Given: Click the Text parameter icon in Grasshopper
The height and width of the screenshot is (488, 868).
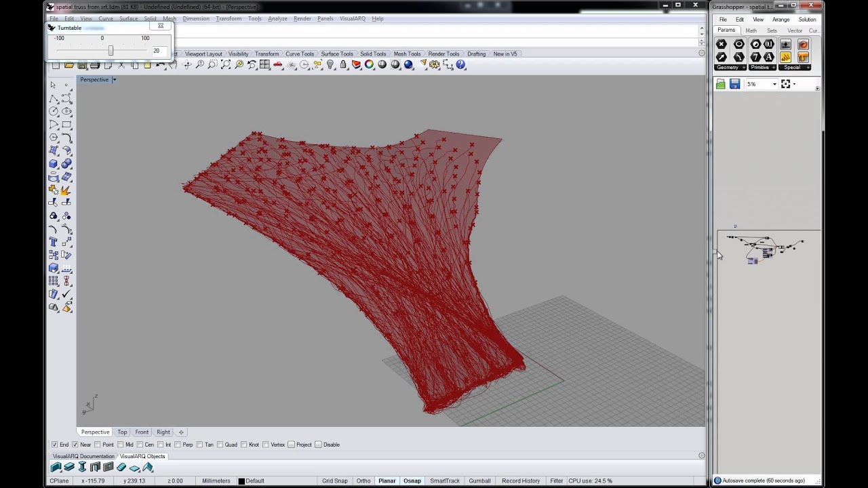Looking at the screenshot, I should (768, 57).
